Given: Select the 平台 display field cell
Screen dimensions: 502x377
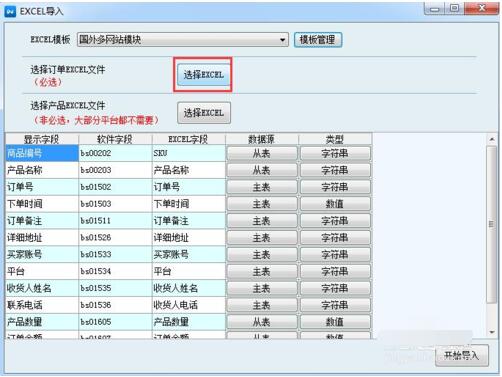Looking at the screenshot, I should click(x=42, y=271).
